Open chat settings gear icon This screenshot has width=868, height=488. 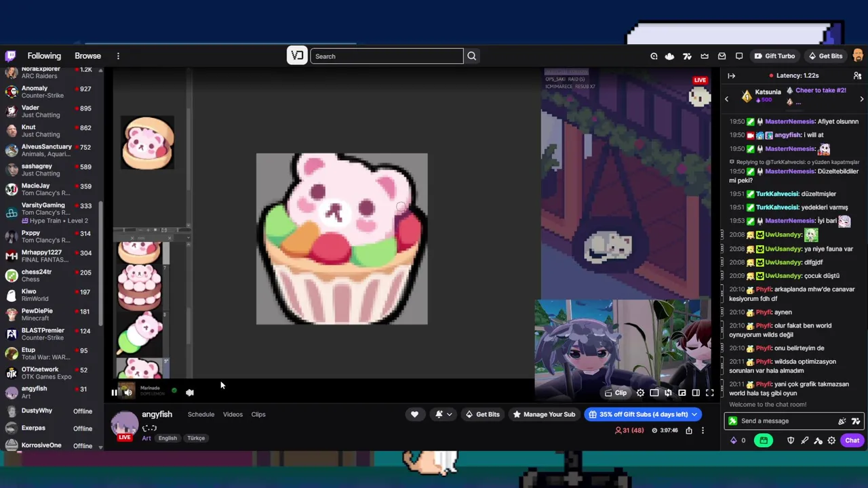[x=831, y=441]
